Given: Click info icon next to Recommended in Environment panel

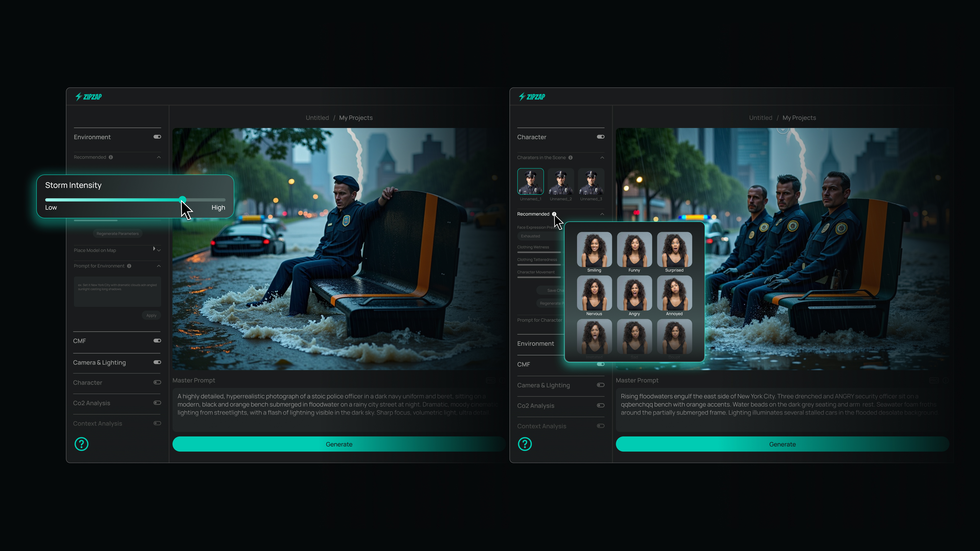Looking at the screenshot, I should click(x=111, y=157).
